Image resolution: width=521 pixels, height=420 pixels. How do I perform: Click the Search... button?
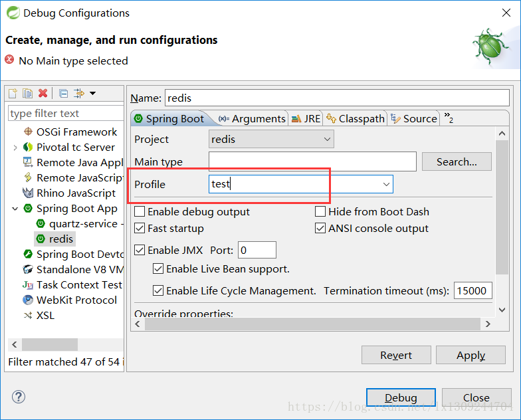click(x=457, y=162)
